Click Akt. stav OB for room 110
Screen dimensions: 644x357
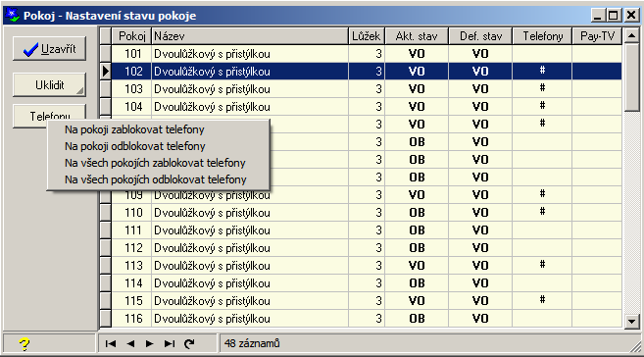pyautogui.click(x=417, y=213)
